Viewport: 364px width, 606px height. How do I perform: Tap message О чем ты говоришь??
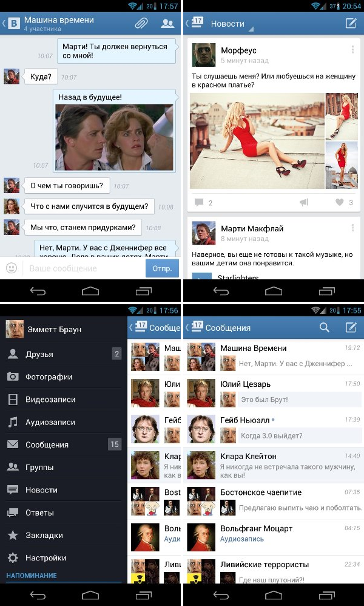(x=67, y=186)
